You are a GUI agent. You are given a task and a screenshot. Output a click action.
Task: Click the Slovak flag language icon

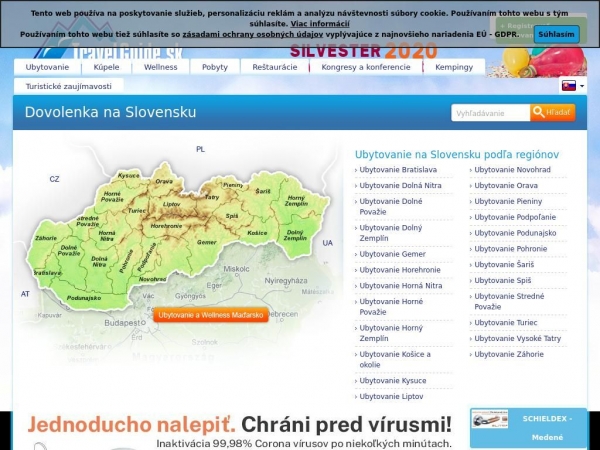tap(568, 86)
